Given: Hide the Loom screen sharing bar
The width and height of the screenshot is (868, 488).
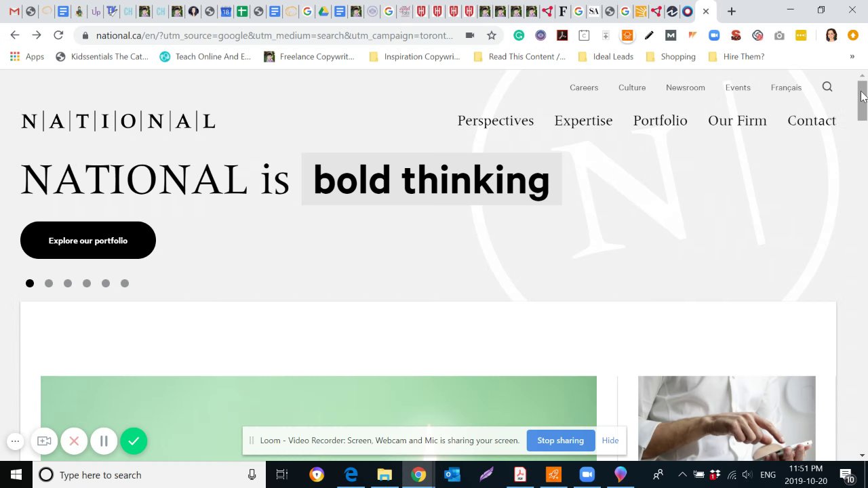Looking at the screenshot, I should [x=610, y=441].
